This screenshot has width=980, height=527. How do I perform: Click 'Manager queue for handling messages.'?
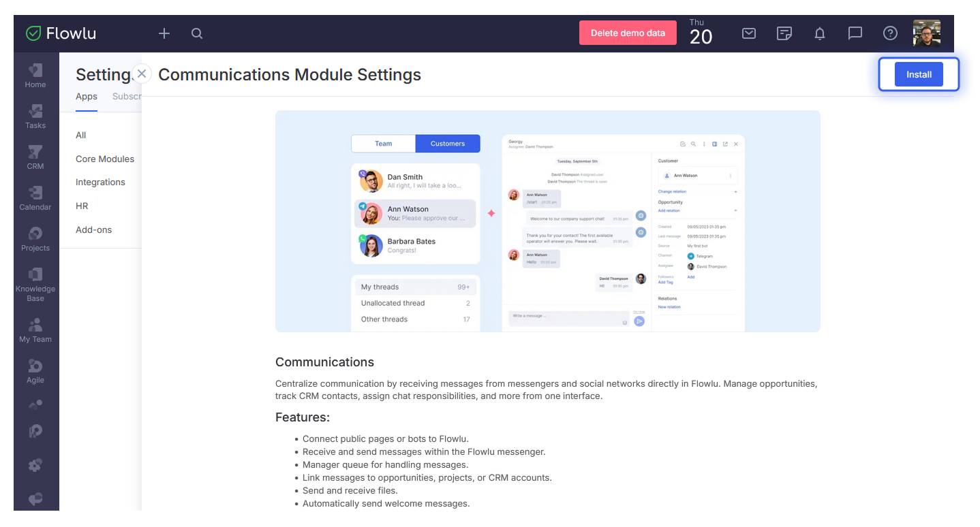(386, 464)
